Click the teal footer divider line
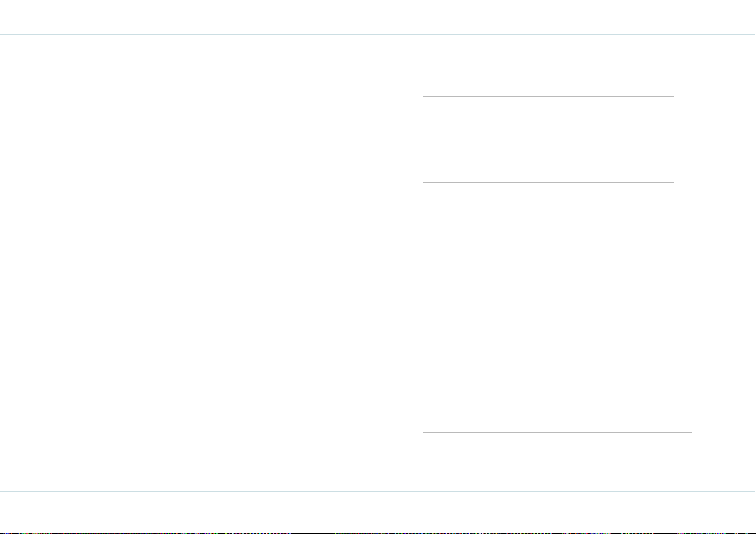Screen dimensions: 756x534 (378, 491)
